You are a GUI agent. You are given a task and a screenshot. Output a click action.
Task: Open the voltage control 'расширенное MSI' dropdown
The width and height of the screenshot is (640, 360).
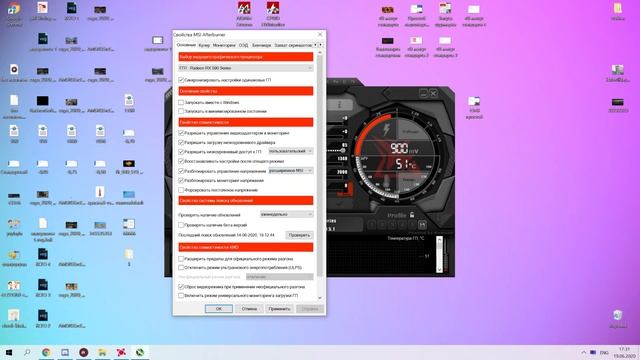291,171
